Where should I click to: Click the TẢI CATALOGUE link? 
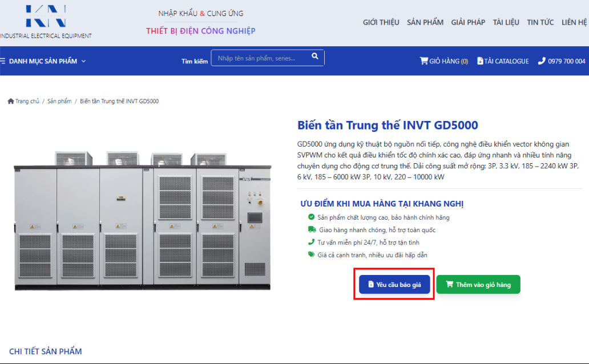coord(503,61)
